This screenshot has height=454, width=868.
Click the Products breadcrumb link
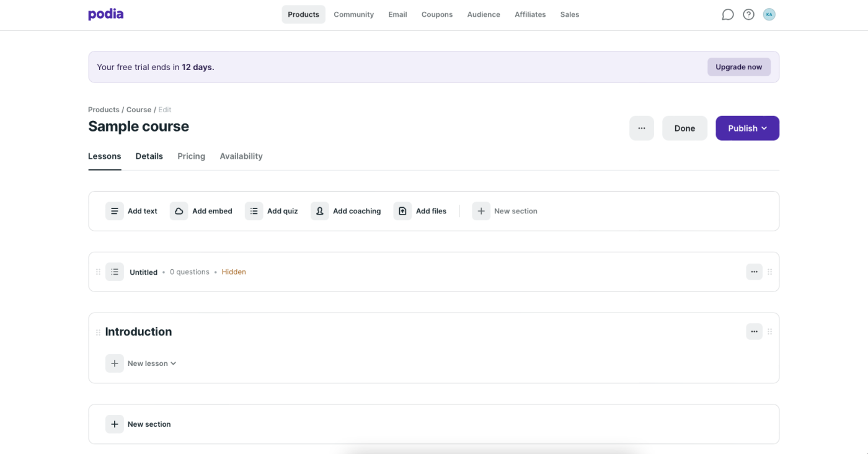pos(104,110)
